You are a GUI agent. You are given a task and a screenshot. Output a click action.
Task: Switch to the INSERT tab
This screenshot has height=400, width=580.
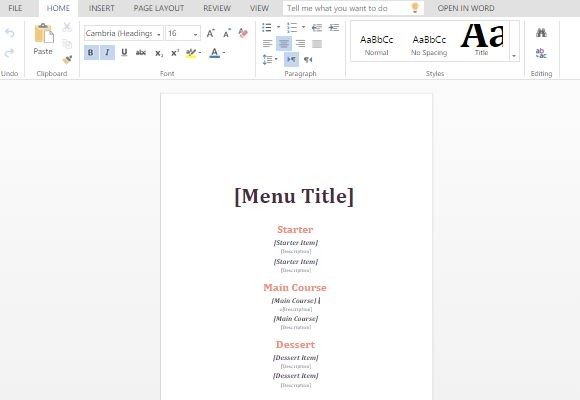click(x=101, y=8)
